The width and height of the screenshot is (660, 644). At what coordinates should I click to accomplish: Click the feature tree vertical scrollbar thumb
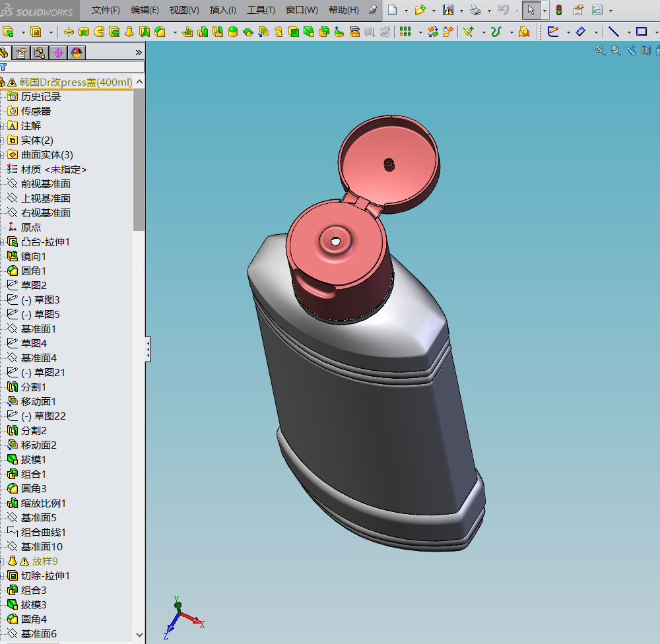(139, 159)
